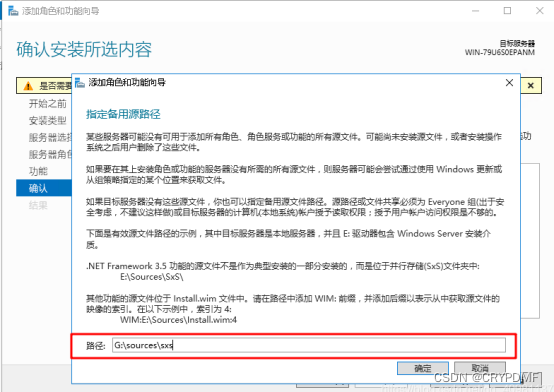Image resolution: width=554 pixels, height=392 pixels.
Task: Close the main wizard window
Action: tap(540, 11)
